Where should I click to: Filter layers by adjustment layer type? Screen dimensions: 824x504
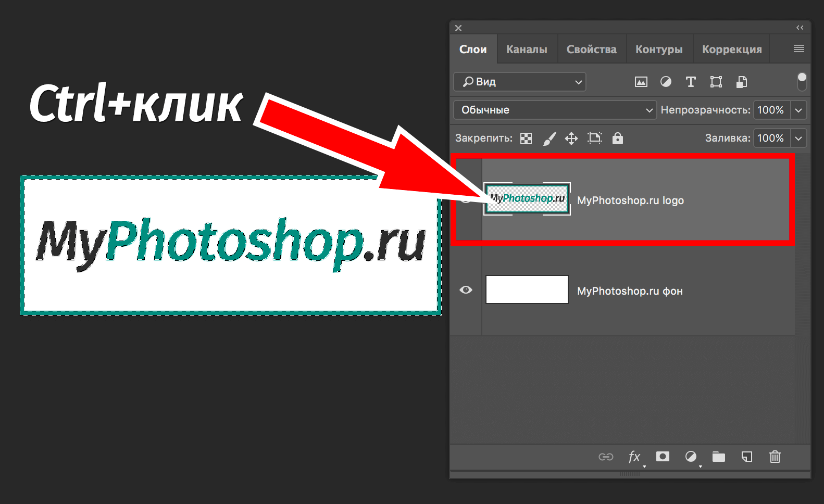pyautogui.click(x=666, y=82)
